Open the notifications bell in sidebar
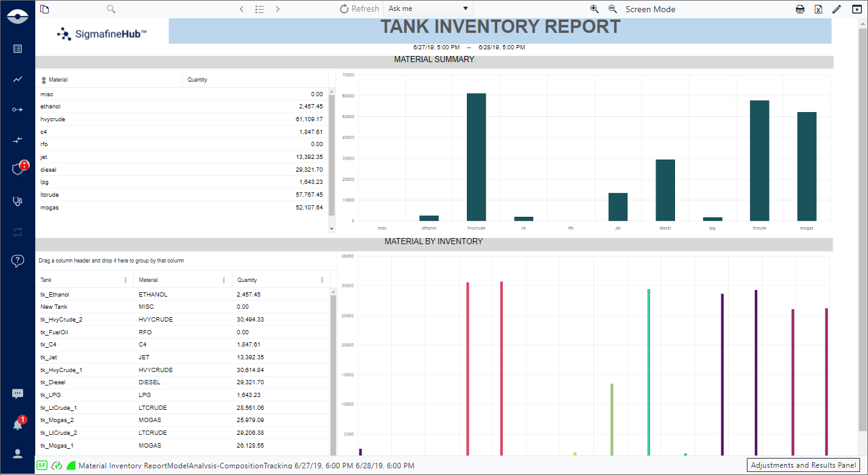 18,424
